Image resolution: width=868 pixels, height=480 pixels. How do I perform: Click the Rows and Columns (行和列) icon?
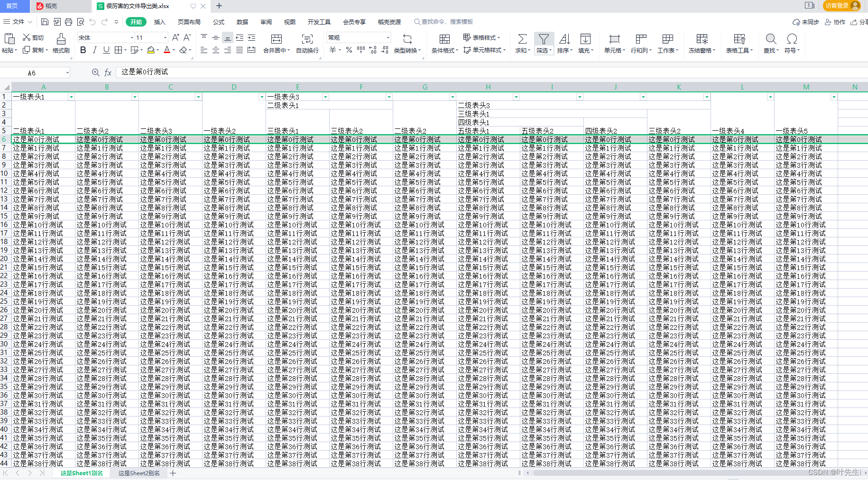tap(641, 39)
